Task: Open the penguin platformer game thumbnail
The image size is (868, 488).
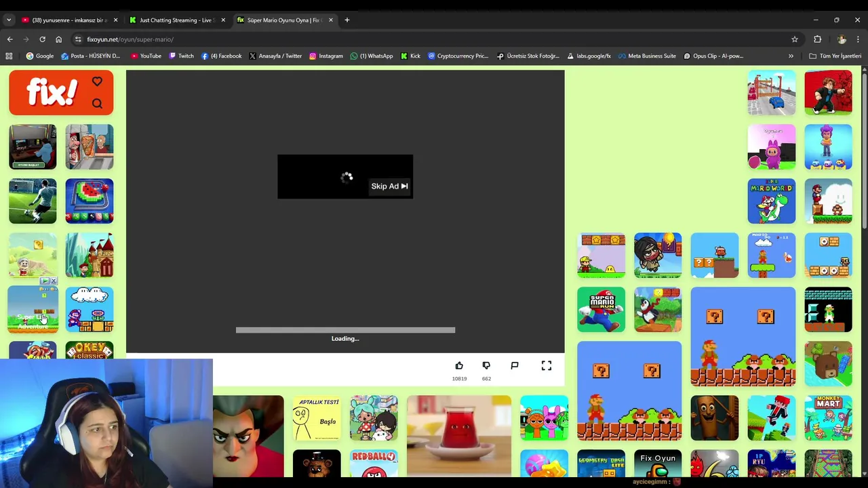Action: [658, 310]
